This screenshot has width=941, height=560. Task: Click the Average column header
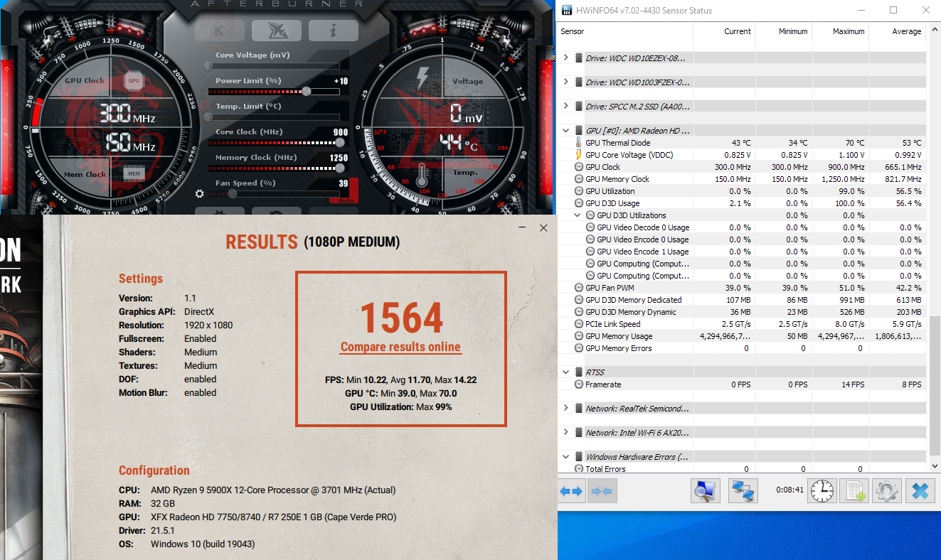pos(898,31)
